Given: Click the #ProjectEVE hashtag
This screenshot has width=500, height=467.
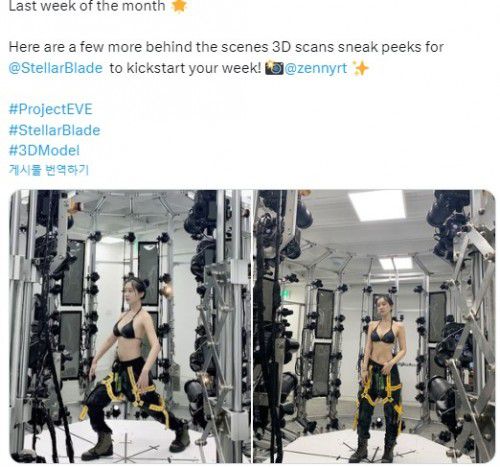Looking at the screenshot, I should click(50, 109).
